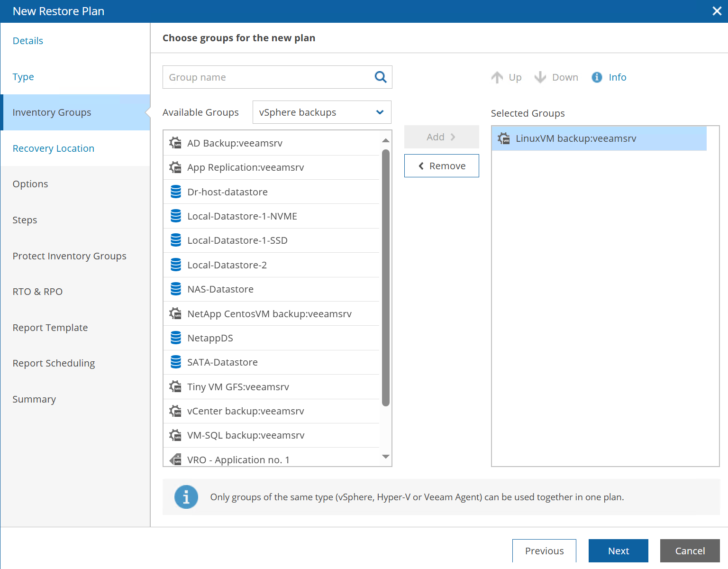
Task: Click the Info icon in toolbar
Action: (597, 77)
